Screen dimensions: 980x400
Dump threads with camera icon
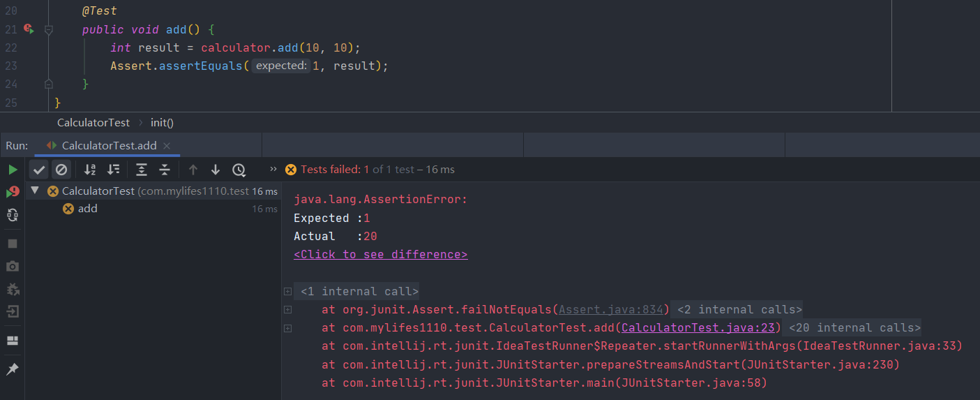tap(13, 266)
